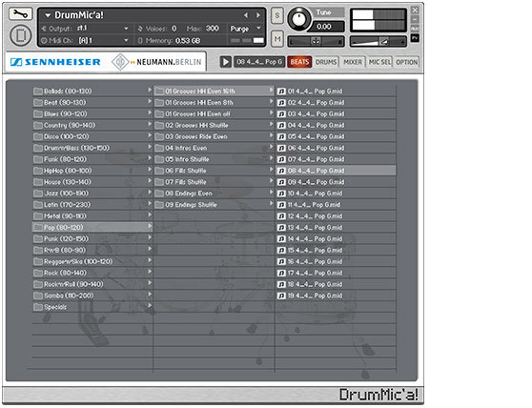Viewport: 532px width, 408px height.
Task: Switch to the DRUMS tab
Action: 326,62
